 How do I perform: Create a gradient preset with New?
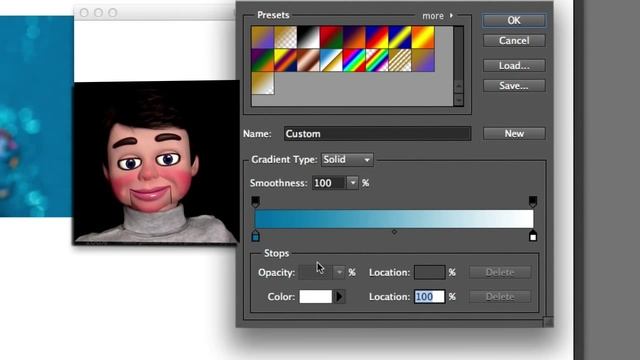pyautogui.click(x=514, y=133)
